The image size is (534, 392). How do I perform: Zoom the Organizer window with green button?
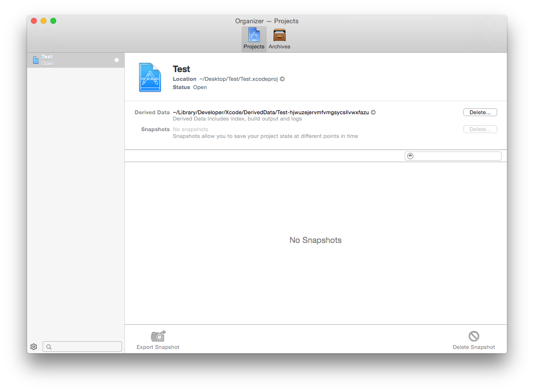53,21
